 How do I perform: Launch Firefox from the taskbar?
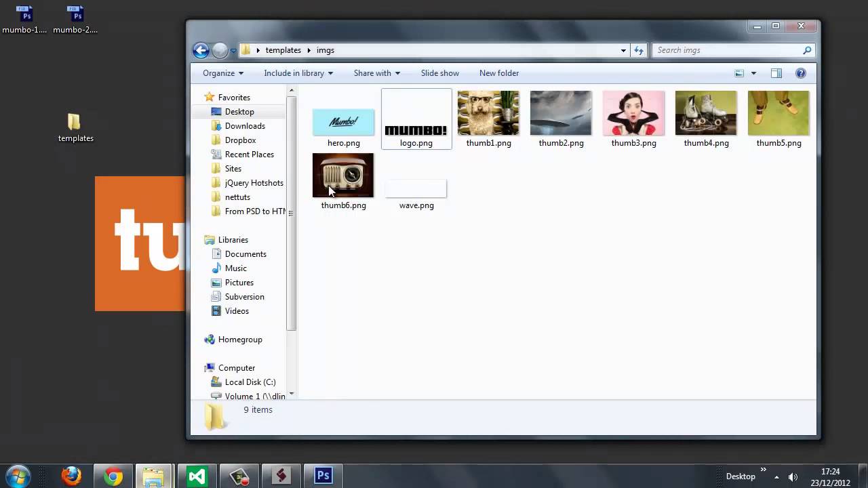[x=71, y=476]
